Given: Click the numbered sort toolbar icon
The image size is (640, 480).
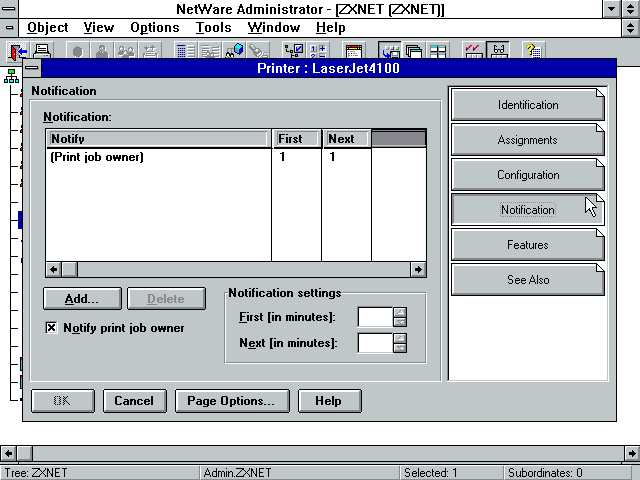Looking at the screenshot, I should [318, 51].
